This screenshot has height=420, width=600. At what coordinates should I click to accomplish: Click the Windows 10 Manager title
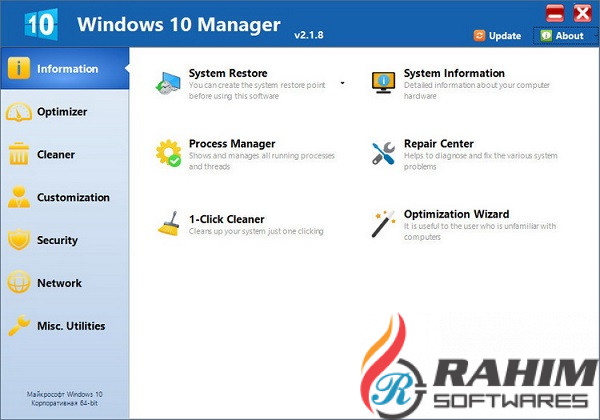[179, 25]
